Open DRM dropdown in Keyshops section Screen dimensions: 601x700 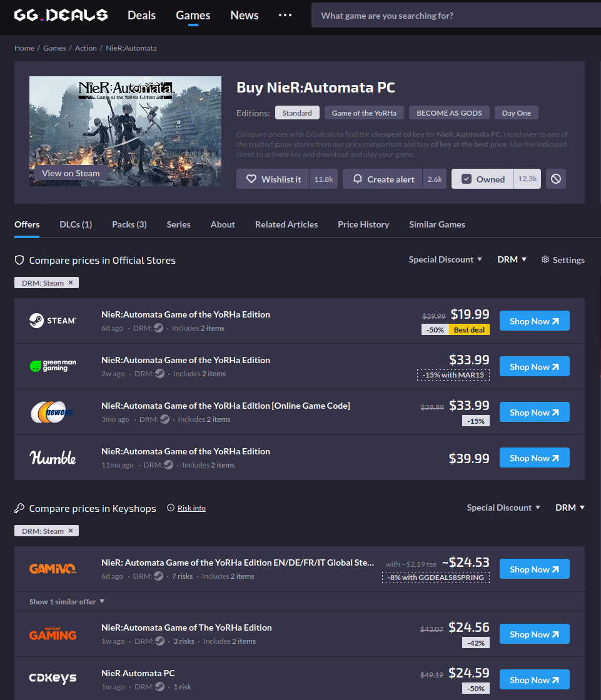tap(570, 507)
